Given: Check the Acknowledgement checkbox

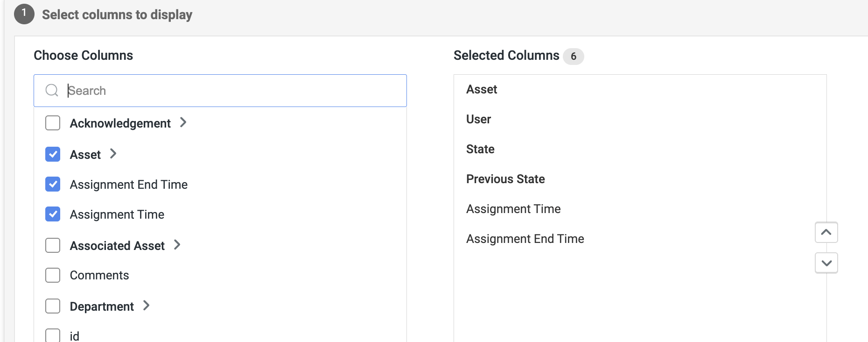Looking at the screenshot, I should pos(53,123).
